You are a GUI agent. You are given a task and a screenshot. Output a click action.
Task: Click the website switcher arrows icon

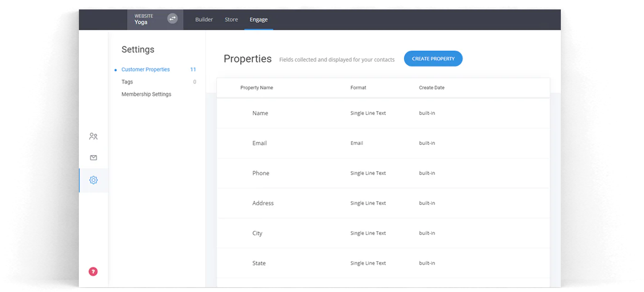click(x=172, y=18)
